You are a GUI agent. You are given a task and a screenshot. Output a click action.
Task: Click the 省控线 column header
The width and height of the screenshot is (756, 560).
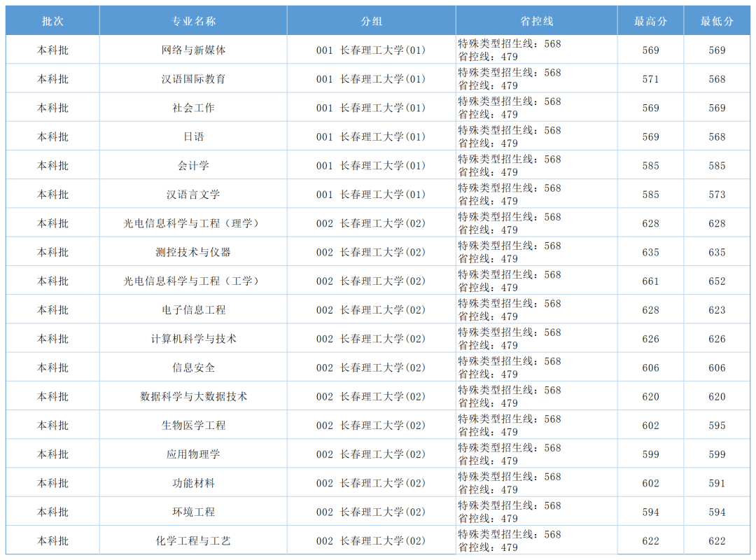pyautogui.click(x=537, y=21)
